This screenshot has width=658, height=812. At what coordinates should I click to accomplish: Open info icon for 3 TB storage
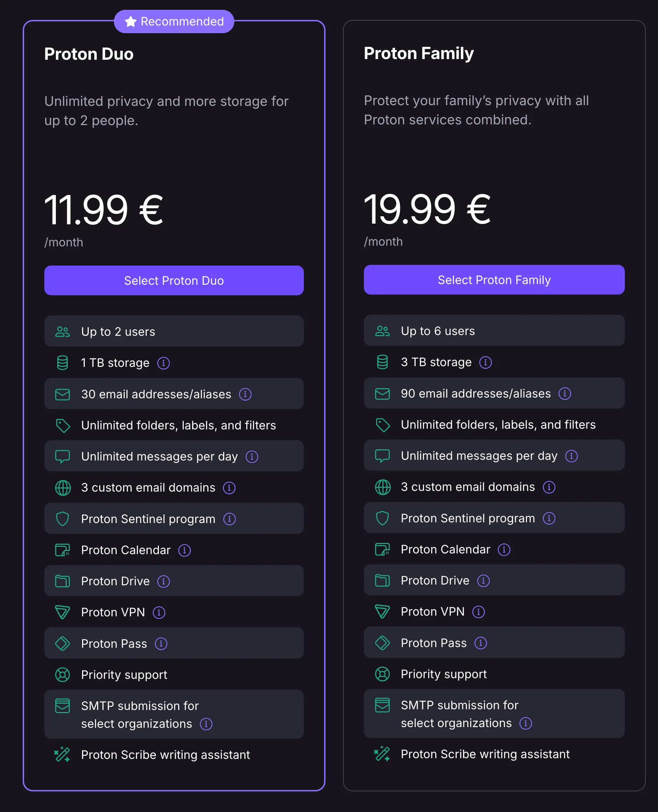pyautogui.click(x=485, y=362)
